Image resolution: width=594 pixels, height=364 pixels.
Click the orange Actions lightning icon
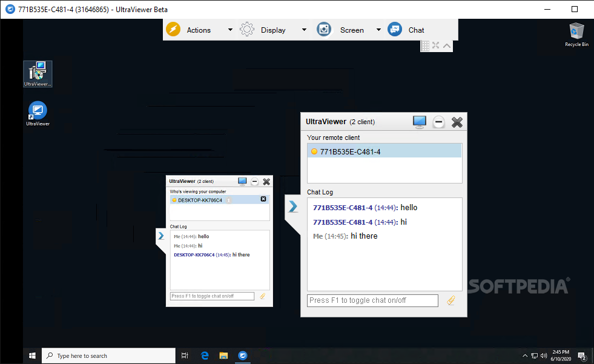click(x=173, y=29)
